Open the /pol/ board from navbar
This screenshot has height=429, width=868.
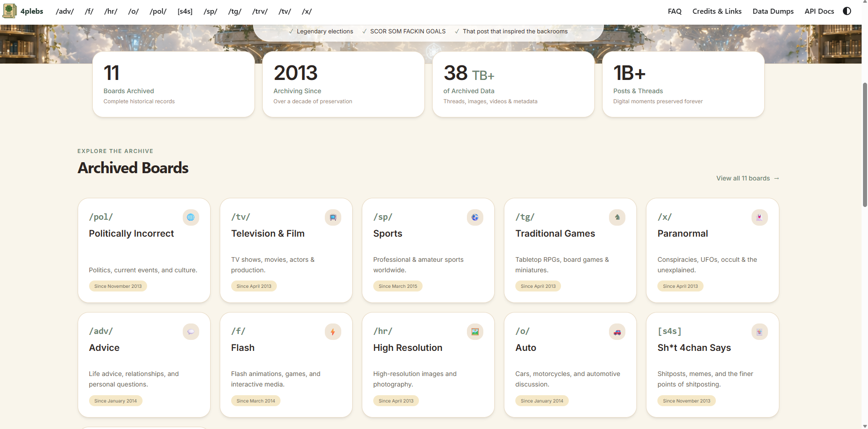[158, 11]
